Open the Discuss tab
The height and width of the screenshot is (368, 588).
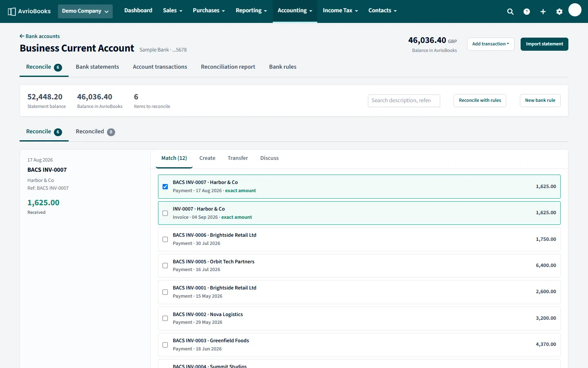[269, 158]
